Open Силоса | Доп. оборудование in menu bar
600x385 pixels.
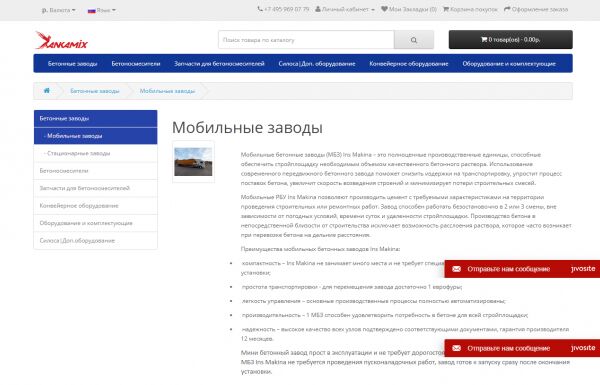317,64
